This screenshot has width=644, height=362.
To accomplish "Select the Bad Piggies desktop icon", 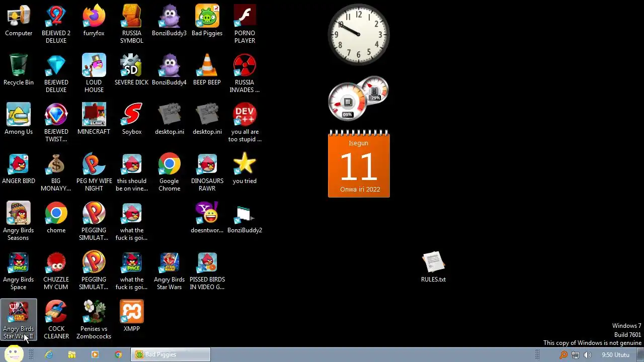I will 207,21.
